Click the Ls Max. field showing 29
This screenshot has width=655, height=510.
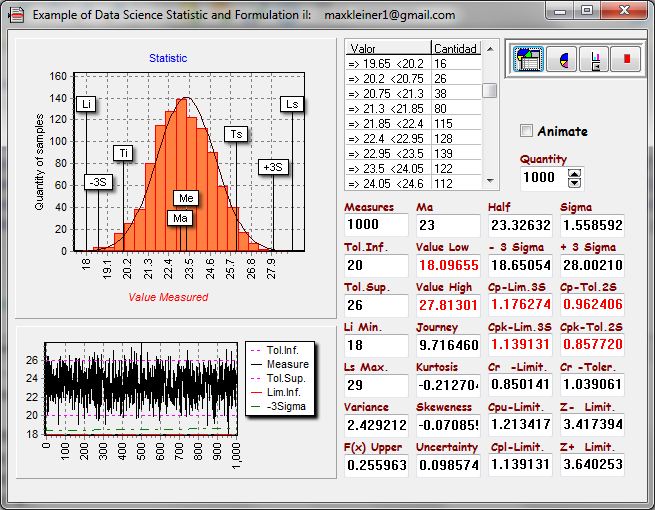tap(375, 385)
